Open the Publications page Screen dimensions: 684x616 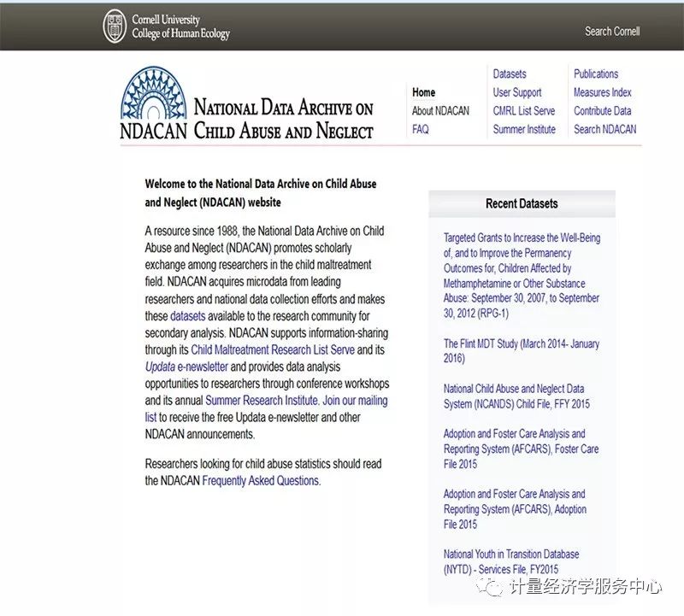point(596,73)
